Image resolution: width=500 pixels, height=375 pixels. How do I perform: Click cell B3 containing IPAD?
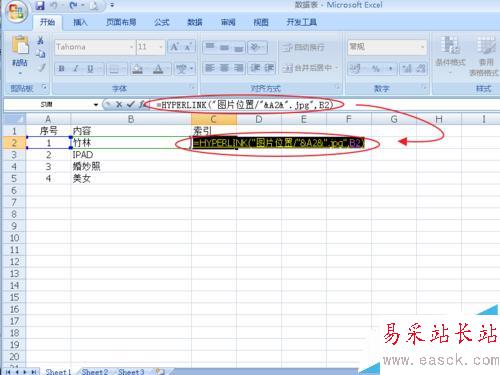coord(131,155)
